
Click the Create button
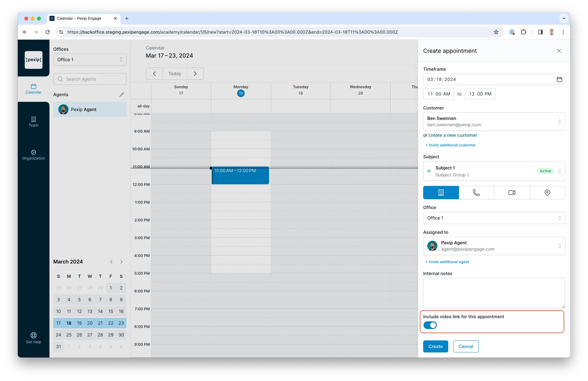coord(435,346)
